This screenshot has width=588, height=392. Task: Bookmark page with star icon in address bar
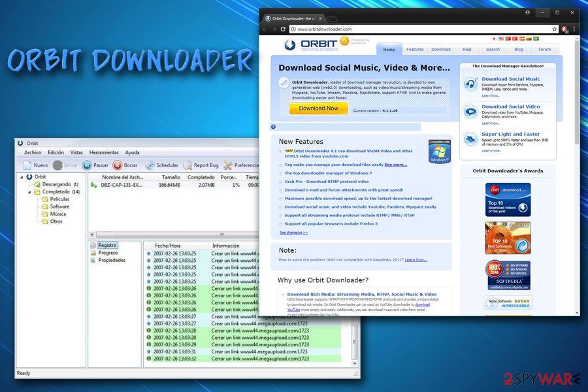554,29
